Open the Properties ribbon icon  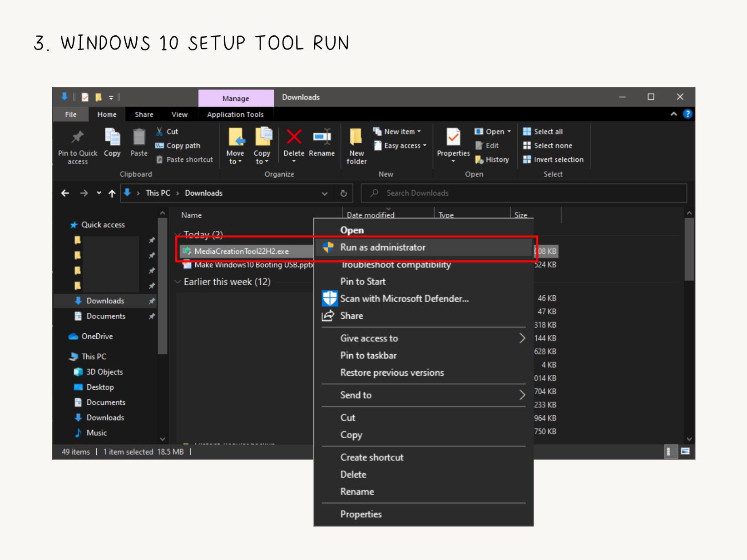(453, 137)
